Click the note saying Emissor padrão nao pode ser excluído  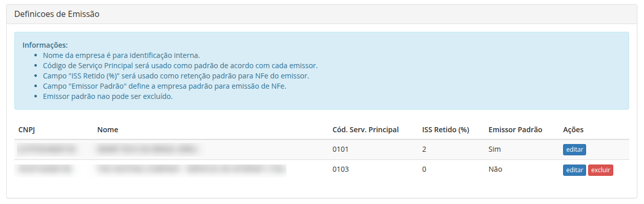click(x=108, y=96)
